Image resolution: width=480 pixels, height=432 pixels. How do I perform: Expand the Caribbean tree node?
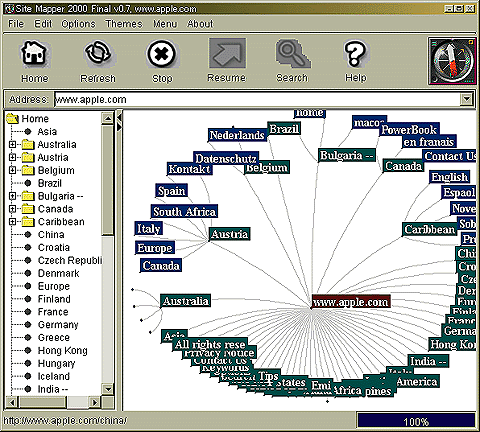[x=12, y=222]
